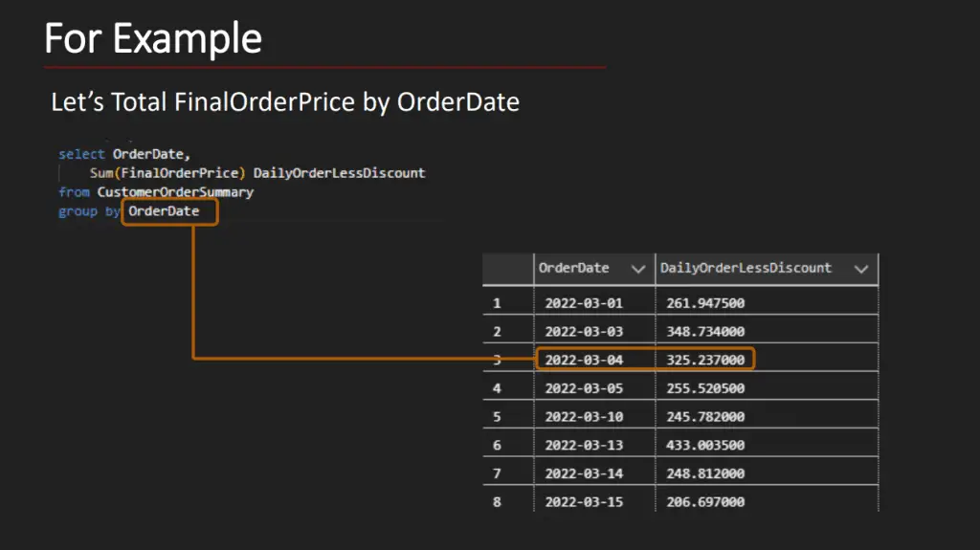The width and height of the screenshot is (980, 550).
Task: Open the DailyOrderLessDiscount column dropdown arrow
Action: (860, 270)
